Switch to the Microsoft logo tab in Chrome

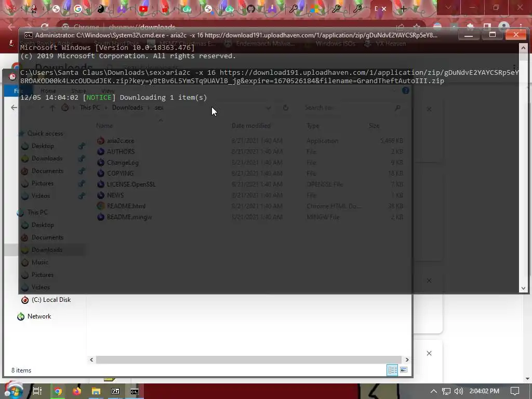(x=314, y=9)
